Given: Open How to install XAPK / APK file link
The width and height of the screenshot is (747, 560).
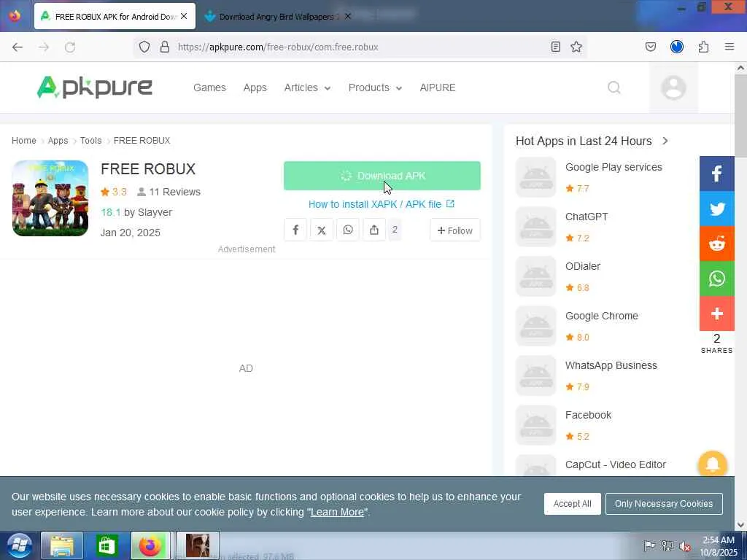Looking at the screenshot, I should 381,204.
